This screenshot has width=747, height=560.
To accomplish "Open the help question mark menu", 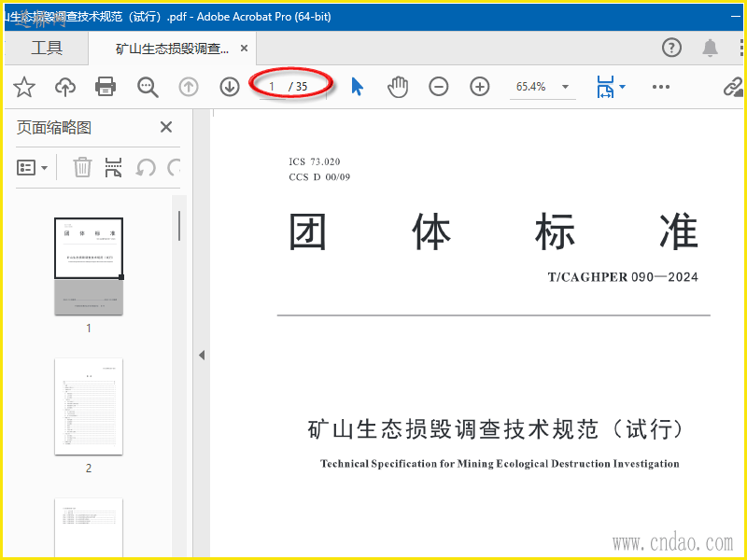I will click(671, 48).
